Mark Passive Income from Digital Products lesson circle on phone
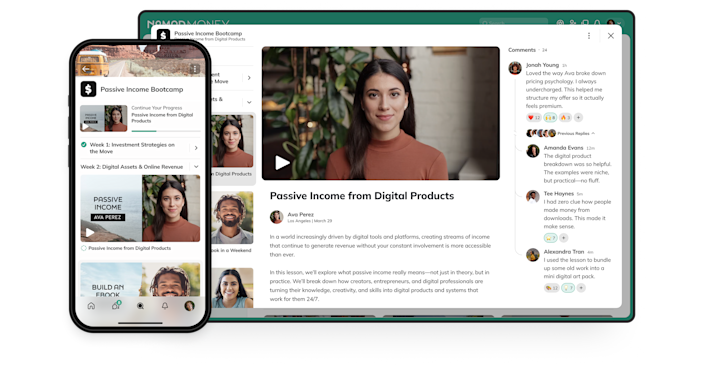The width and height of the screenshot is (720, 365). click(x=84, y=248)
